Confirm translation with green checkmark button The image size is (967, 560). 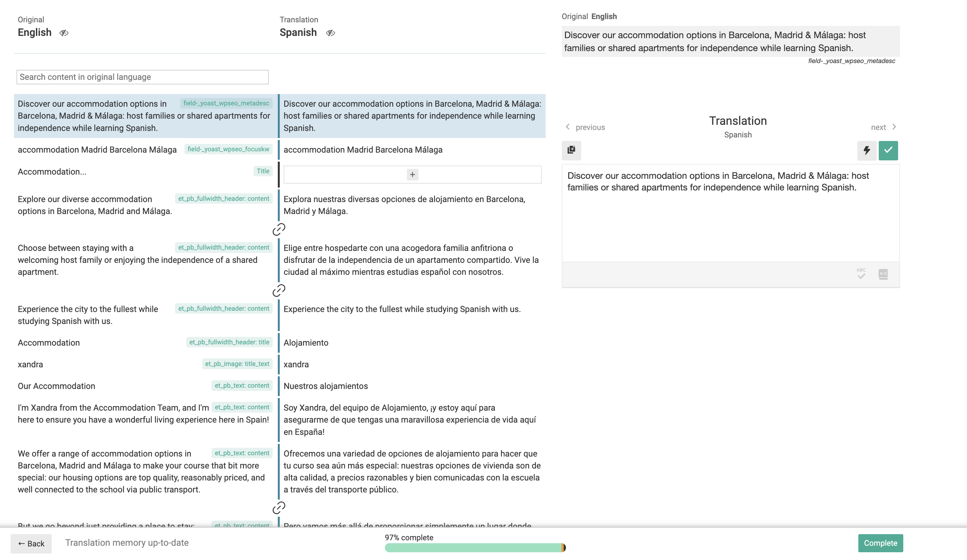tap(888, 150)
